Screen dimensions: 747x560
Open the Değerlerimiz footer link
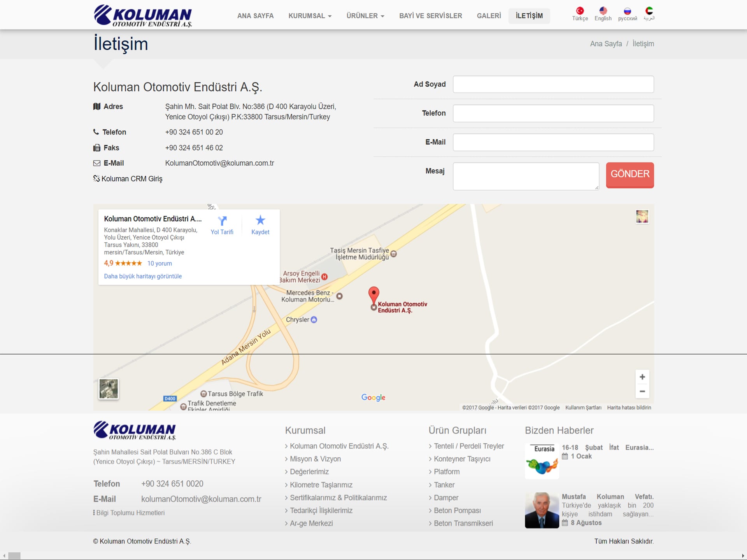309,472
